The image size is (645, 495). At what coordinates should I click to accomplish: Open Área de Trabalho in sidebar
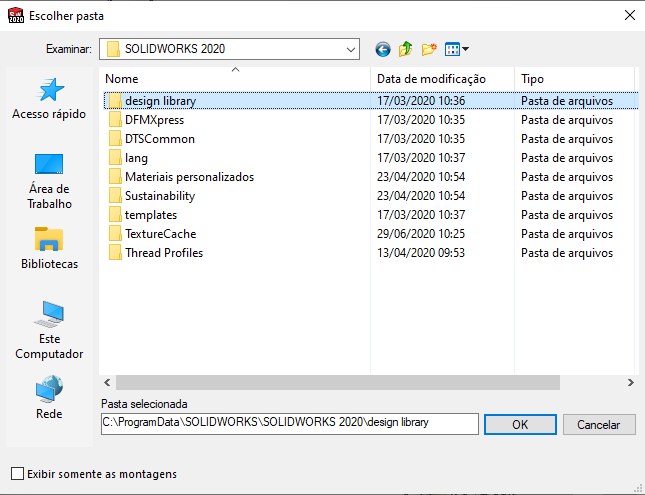pos(49,181)
